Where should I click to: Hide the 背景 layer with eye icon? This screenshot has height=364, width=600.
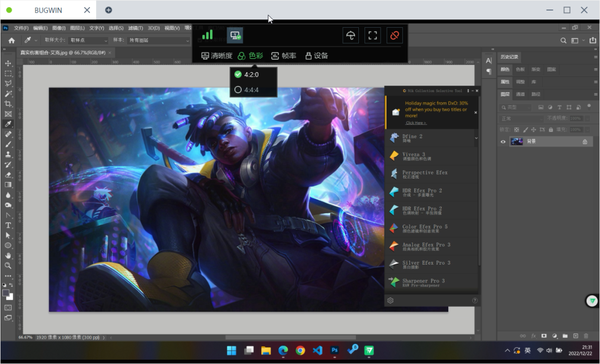(x=503, y=141)
